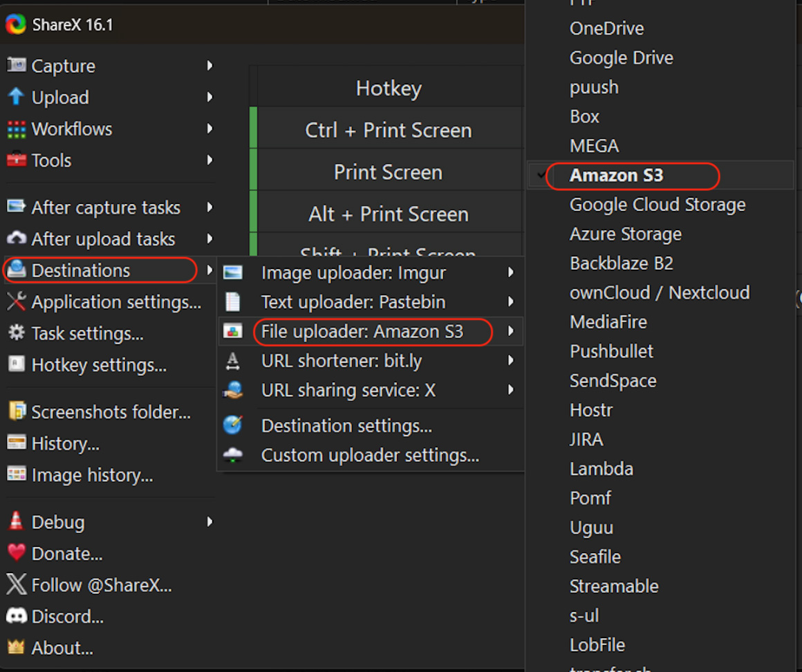This screenshot has width=802, height=672.
Task: Click the blue Upload arrow icon
Action: (16, 97)
